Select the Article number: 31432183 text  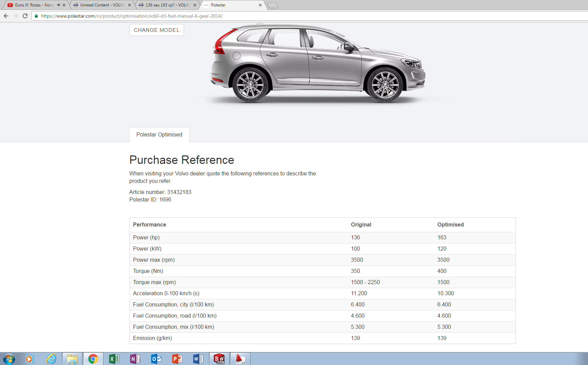160,192
